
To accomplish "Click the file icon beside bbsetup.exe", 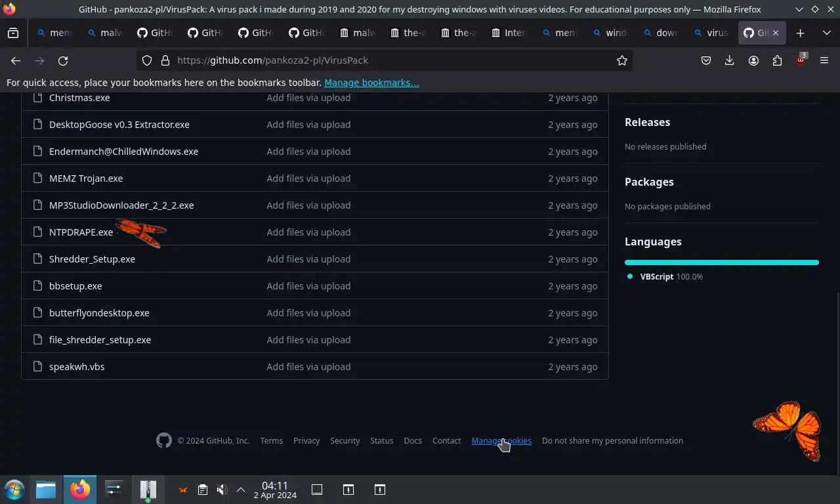I will point(37,286).
